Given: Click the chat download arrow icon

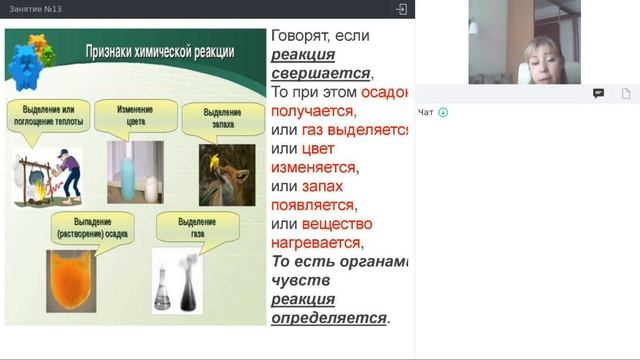Looking at the screenshot, I should (x=443, y=112).
